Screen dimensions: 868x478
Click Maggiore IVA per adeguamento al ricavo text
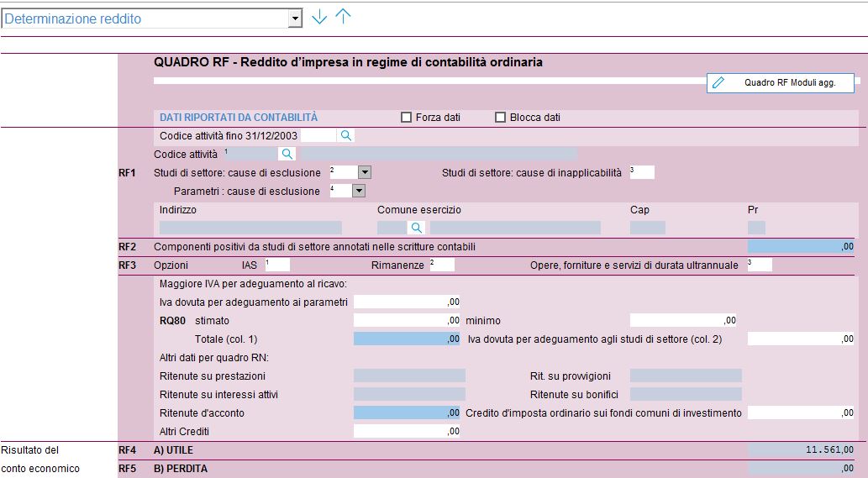(253, 284)
